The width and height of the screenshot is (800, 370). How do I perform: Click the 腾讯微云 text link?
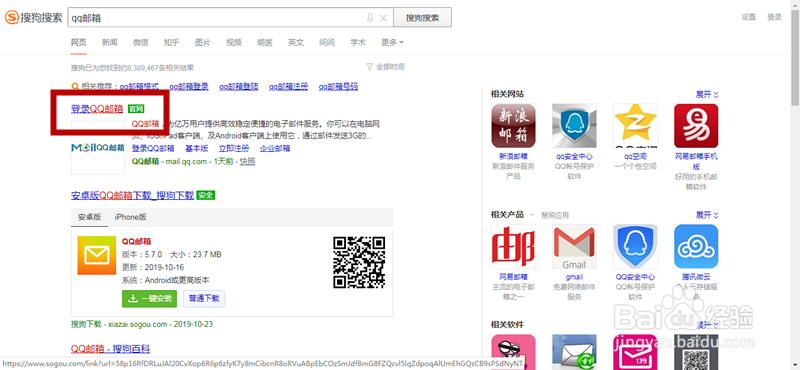696,277
